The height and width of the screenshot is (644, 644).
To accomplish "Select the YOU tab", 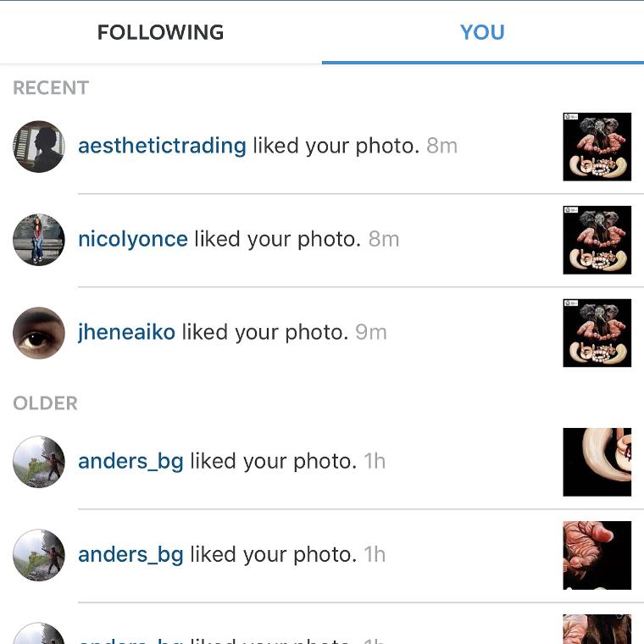I will click(482, 32).
